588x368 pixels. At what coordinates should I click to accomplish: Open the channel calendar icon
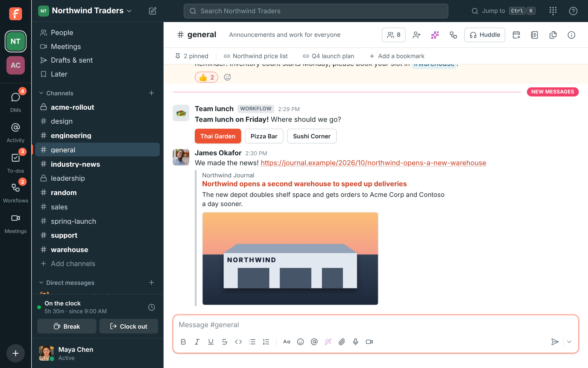pos(516,35)
